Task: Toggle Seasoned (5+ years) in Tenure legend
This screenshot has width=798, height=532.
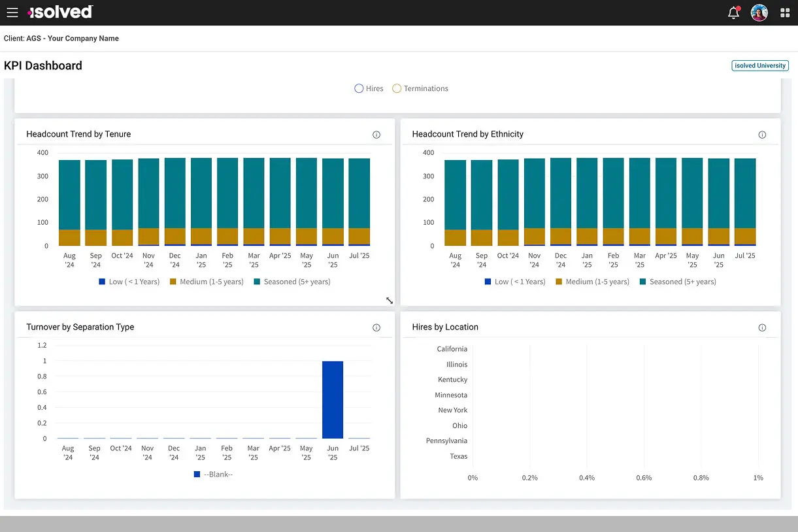Action: (x=292, y=282)
